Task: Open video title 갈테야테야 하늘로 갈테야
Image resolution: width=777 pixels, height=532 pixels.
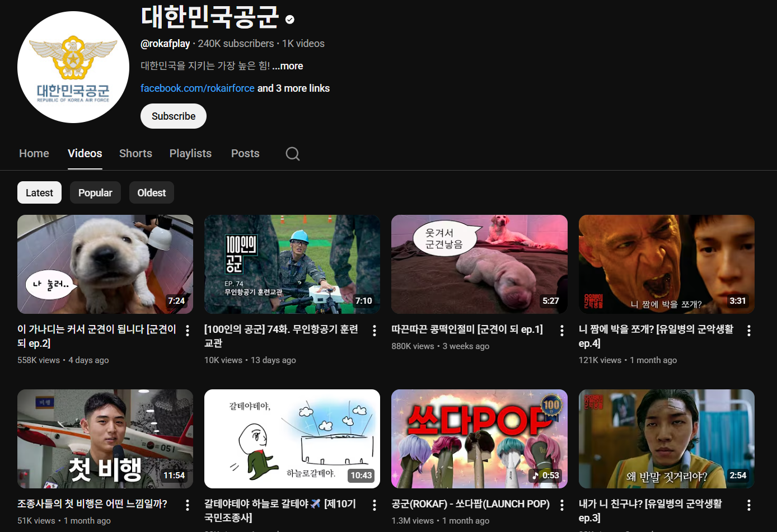Action: (280, 511)
